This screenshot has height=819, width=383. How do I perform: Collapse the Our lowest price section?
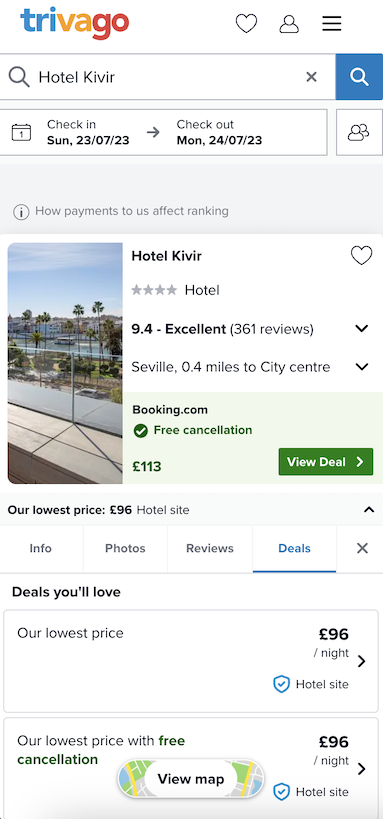click(369, 510)
